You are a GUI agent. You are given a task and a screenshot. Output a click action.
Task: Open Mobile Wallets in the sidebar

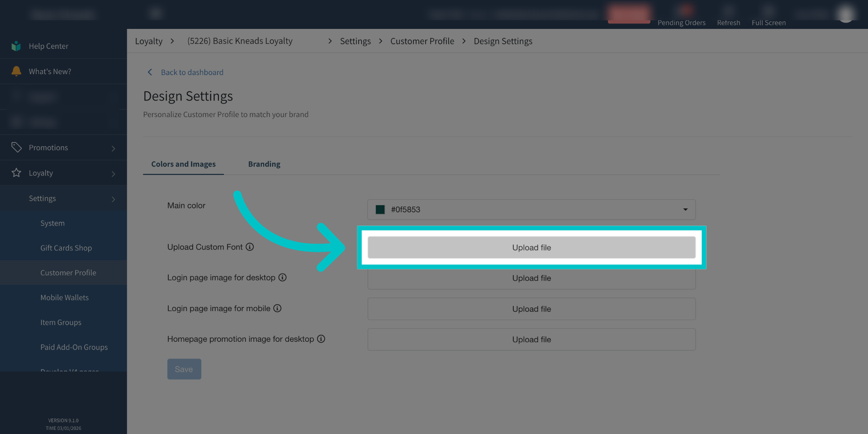click(64, 297)
